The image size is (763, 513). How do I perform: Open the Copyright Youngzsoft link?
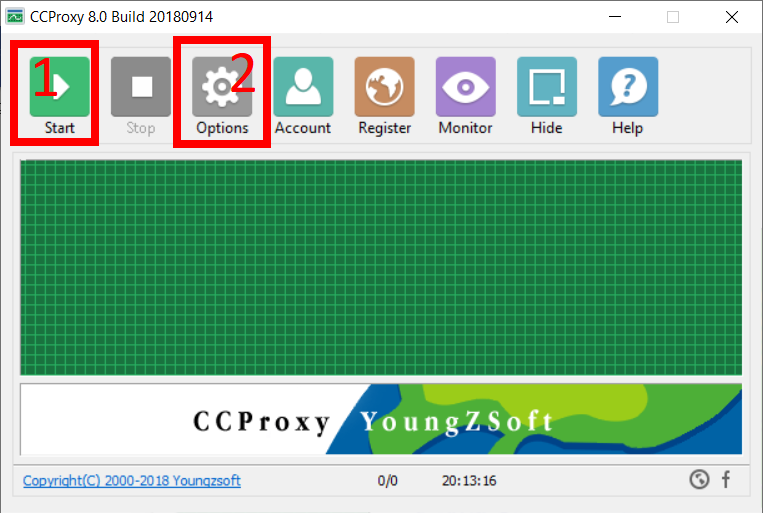coord(132,481)
